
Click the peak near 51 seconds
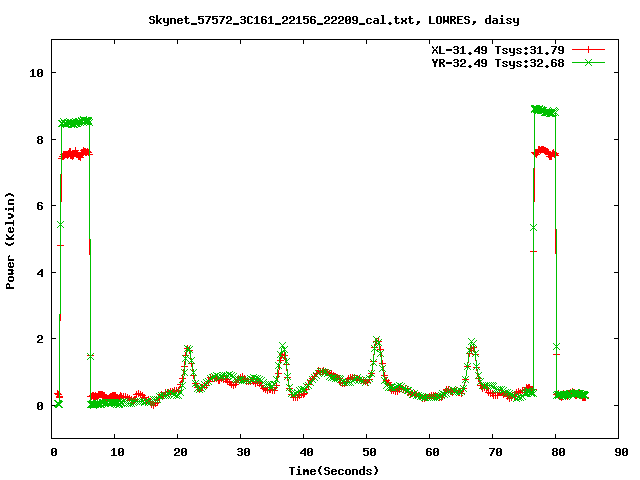[x=377, y=342]
